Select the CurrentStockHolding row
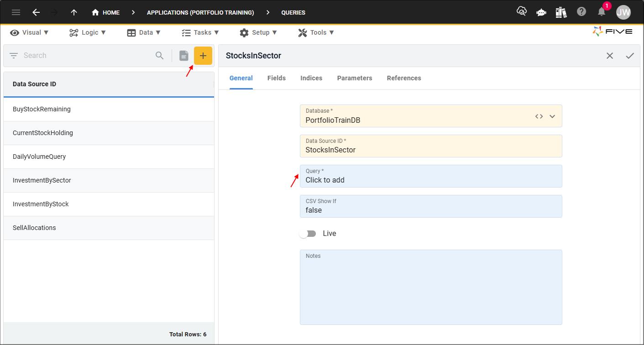The height and width of the screenshot is (345, 644). (x=109, y=133)
